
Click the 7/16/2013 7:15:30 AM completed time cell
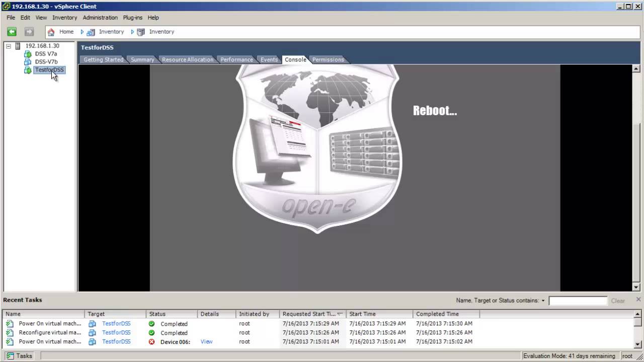[444, 324]
